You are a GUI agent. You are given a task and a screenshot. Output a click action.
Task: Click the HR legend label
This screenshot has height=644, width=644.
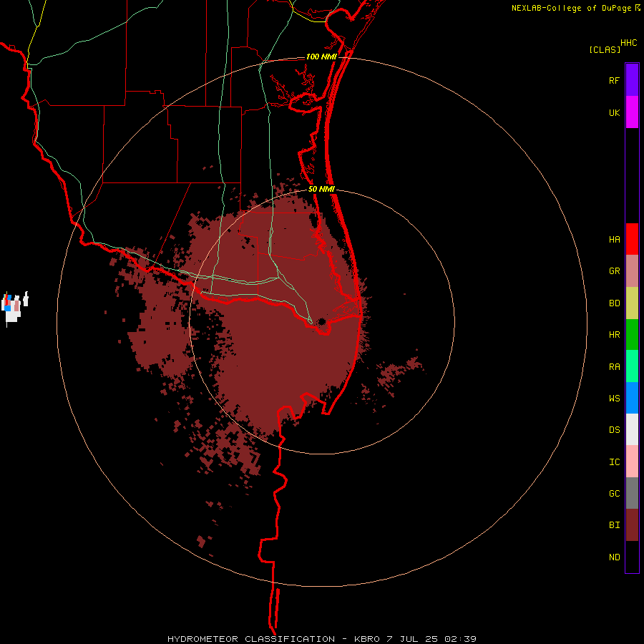click(x=614, y=335)
